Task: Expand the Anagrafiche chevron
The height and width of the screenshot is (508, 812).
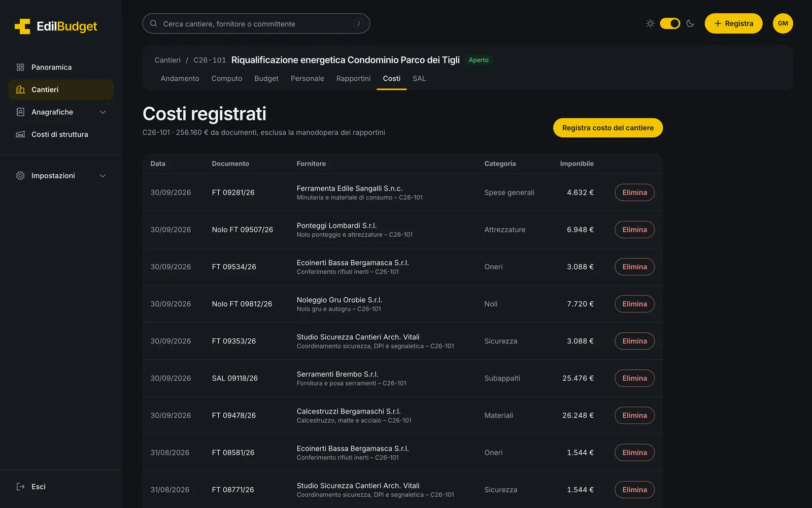Action: coord(103,112)
